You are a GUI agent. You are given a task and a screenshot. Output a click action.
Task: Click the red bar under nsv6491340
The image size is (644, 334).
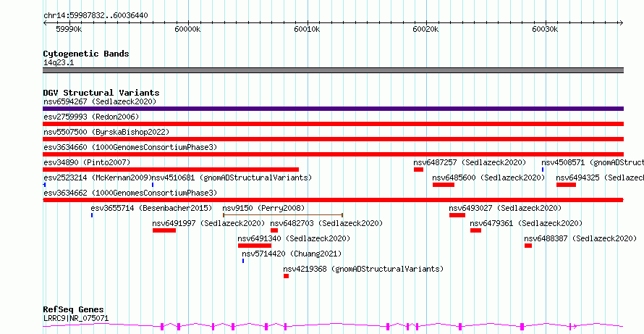click(255, 246)
